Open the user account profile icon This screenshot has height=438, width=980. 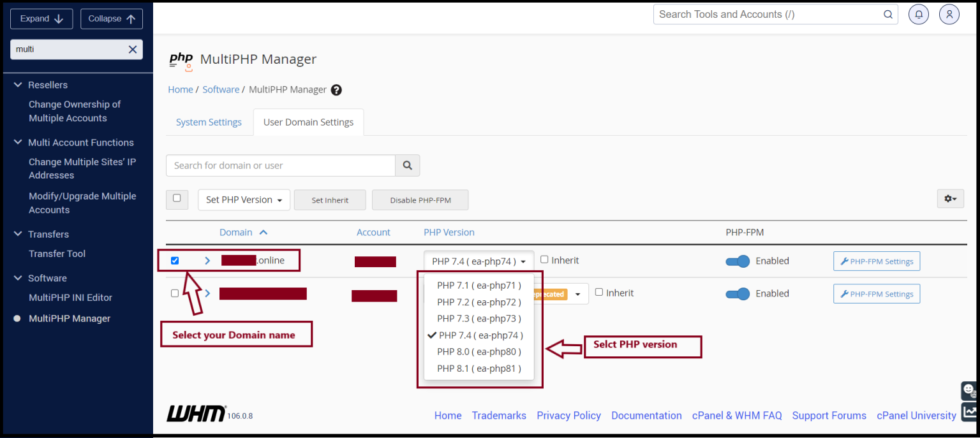949,14
